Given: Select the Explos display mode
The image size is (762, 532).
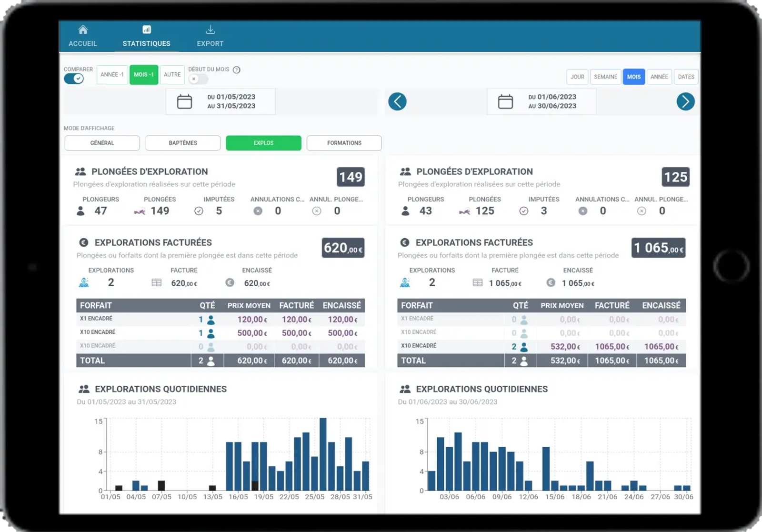Looking at the screenshot, I should click(x=263, y=143).
